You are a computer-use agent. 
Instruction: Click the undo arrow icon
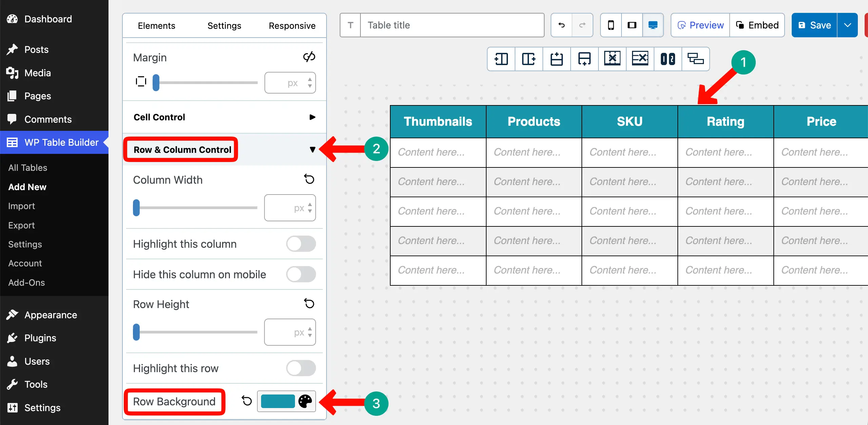click(x=561, y=25)
